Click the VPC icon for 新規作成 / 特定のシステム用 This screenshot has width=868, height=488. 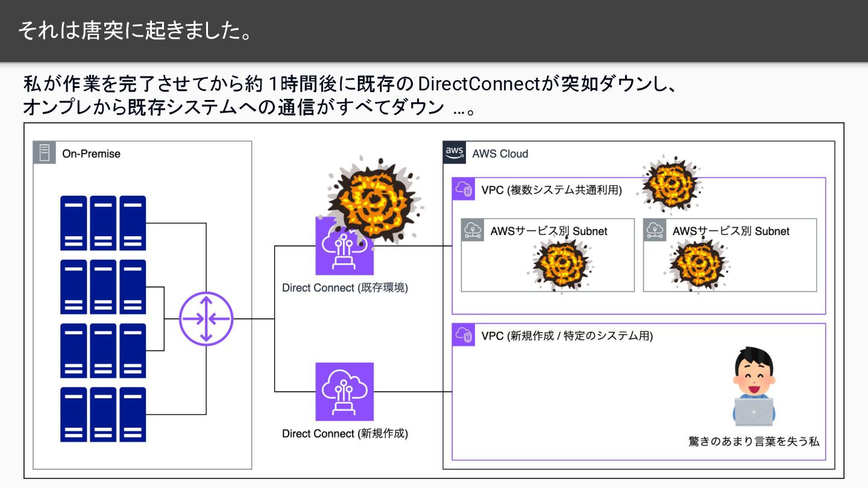(463, 335)
